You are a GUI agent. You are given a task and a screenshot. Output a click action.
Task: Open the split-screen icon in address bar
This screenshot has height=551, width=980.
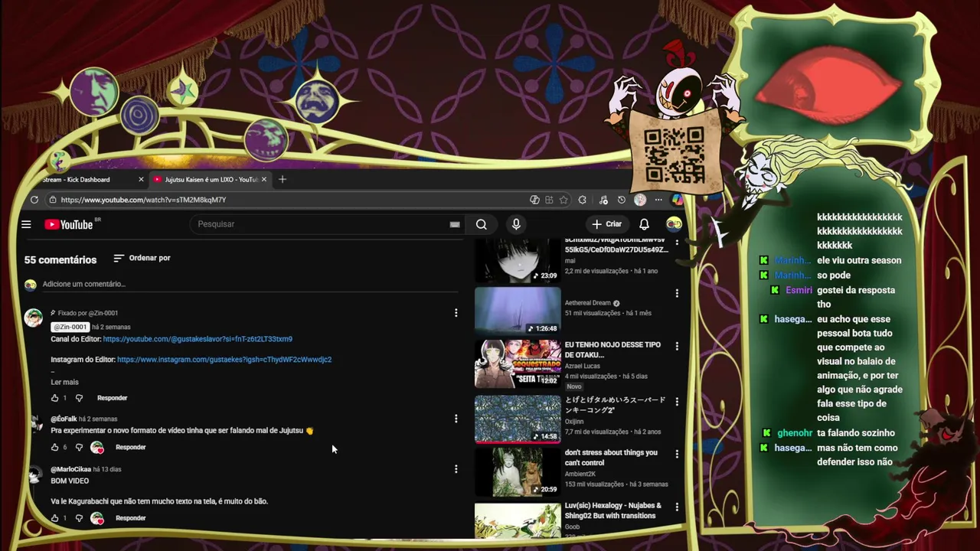(549, 200)
